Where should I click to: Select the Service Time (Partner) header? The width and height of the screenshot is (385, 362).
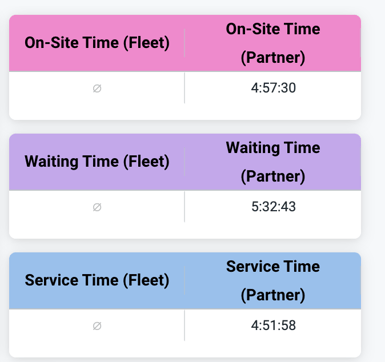(x=273, y=280)
